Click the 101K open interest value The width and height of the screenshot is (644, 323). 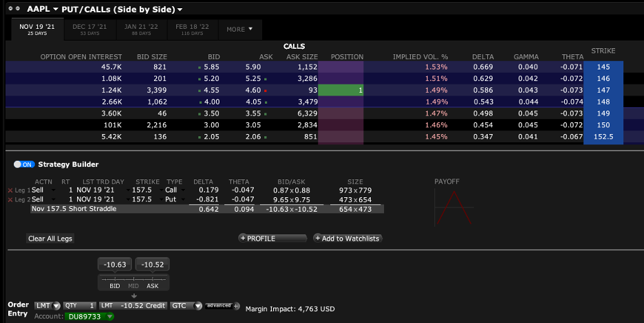pyautogui.click(x=112, y=125)
